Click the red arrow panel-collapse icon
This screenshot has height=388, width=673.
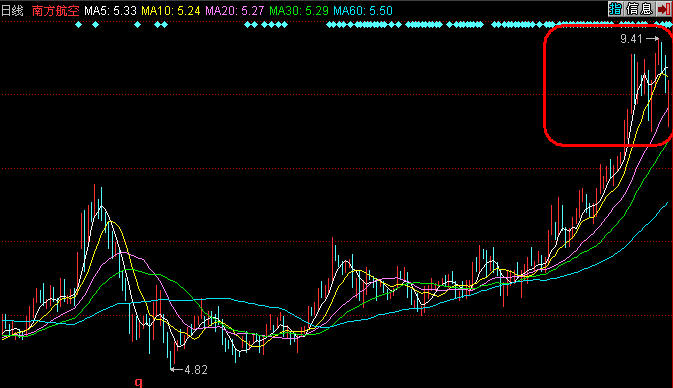pyautogui.click(x=664, y=9)
